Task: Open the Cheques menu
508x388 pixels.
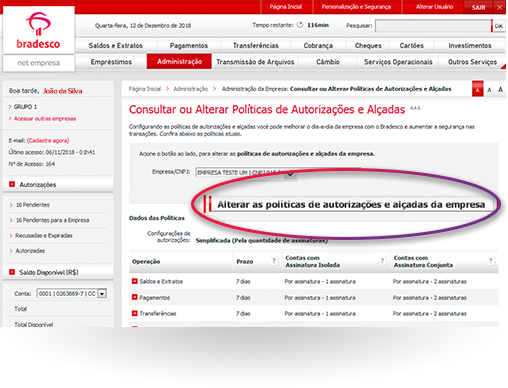Action: 368,46
